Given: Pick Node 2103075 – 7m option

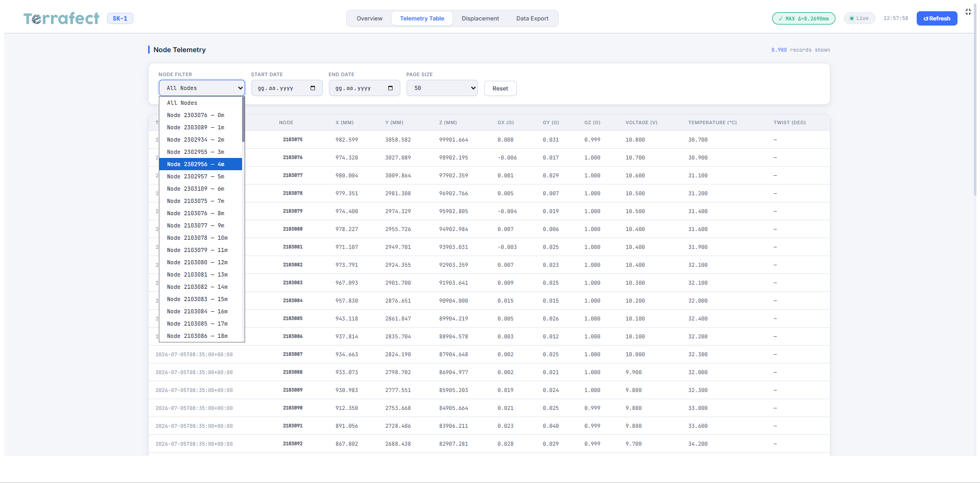Looking at the screenshot, I should (x=200, y=201).
